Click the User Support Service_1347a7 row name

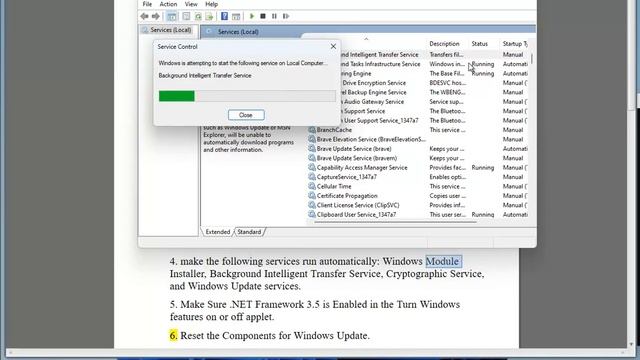click(x=380, y=120)
